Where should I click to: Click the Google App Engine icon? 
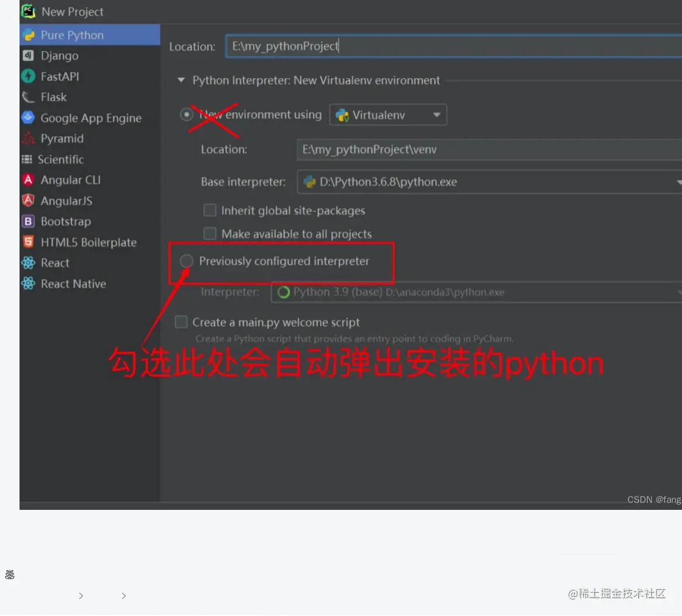28,117
